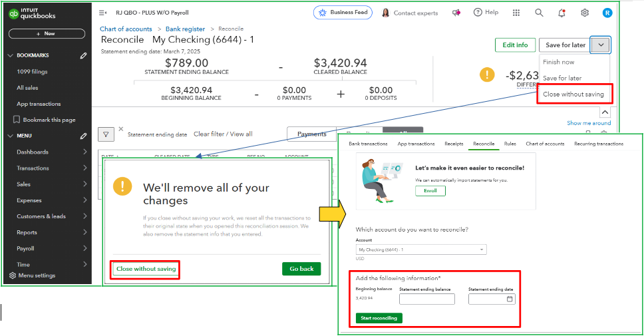Collapse the summary header chevron
The image size is (644, 336).
point(605,112)
